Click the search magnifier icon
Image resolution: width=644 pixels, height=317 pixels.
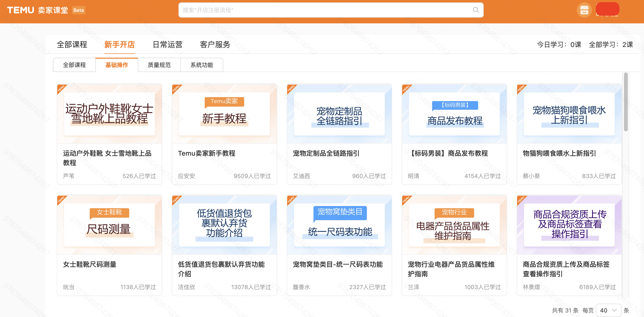(476, 10)
